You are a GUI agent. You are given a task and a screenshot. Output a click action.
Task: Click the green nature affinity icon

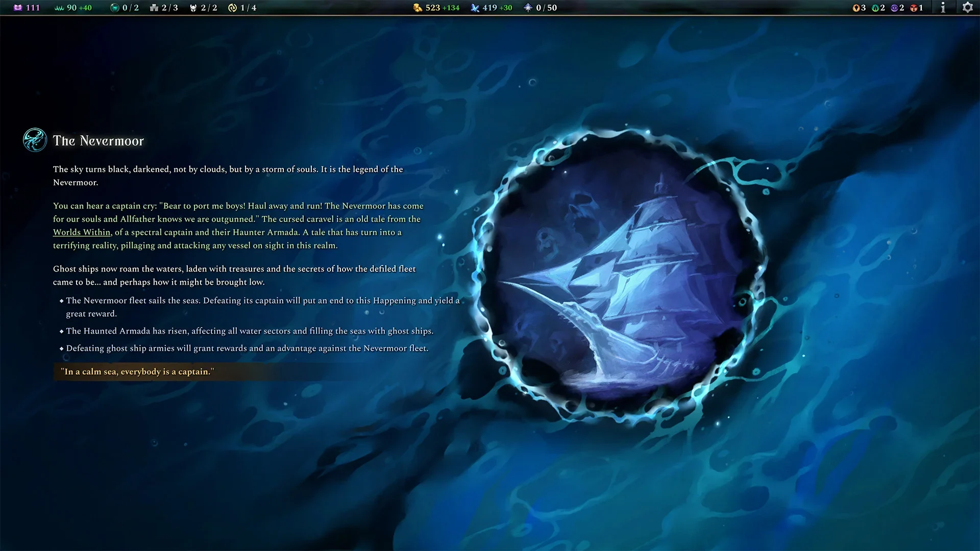click(x=875, y=8)
